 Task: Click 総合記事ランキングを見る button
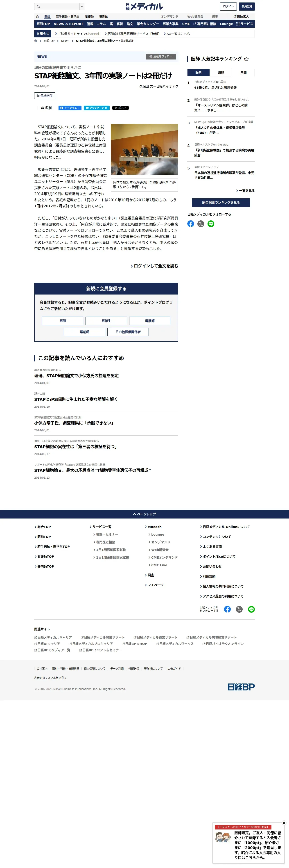point(221,203)
